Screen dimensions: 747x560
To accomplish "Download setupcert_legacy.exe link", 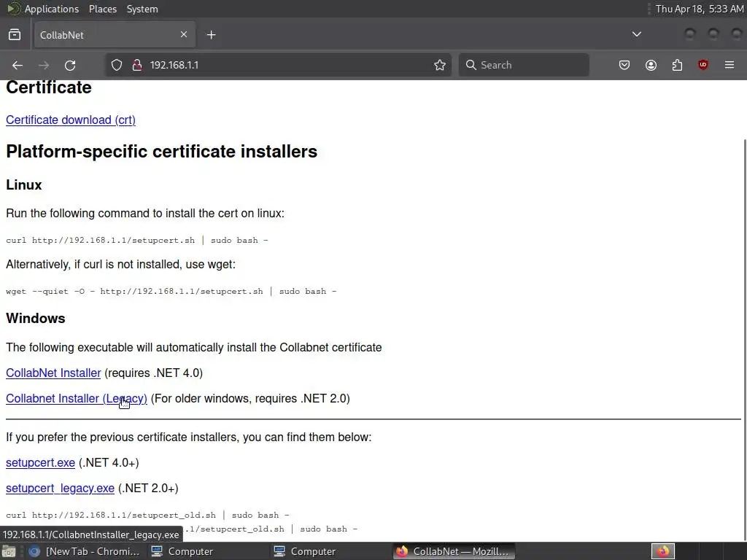I will click(x=60, y=489).
